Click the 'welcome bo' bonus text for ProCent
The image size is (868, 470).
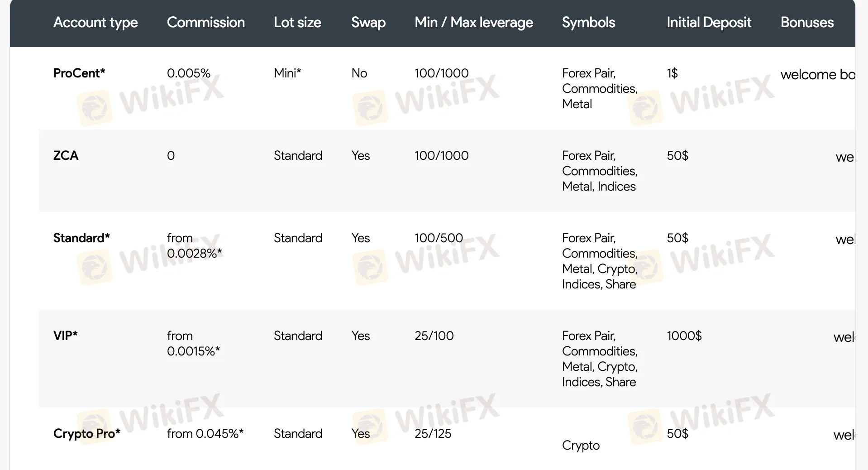(817, 75)
